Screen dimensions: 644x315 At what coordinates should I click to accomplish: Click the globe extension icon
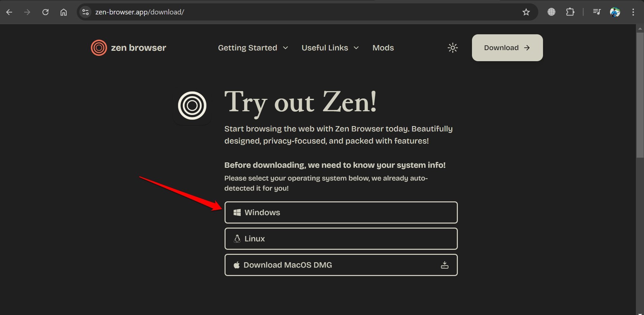click(551, 12)
